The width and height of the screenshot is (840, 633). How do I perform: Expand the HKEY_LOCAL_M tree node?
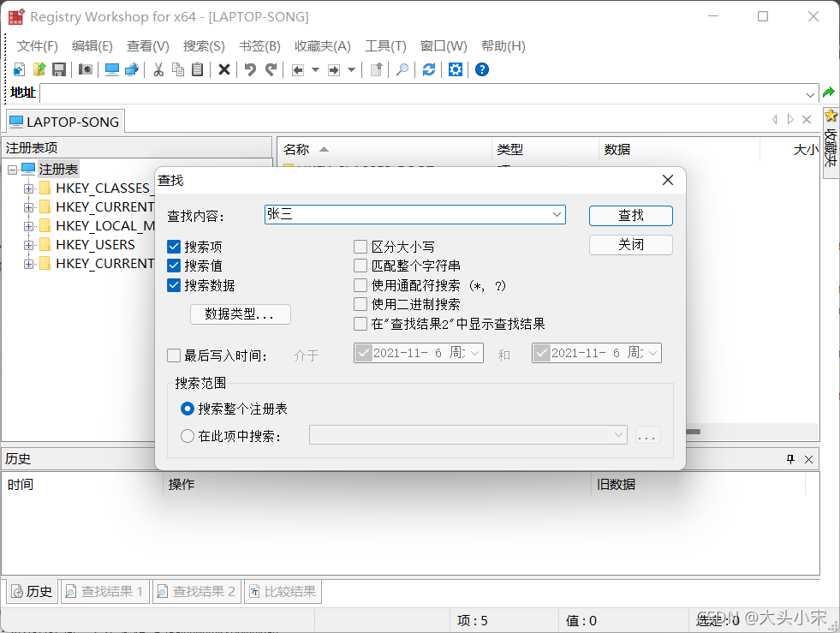coord(28,226)
